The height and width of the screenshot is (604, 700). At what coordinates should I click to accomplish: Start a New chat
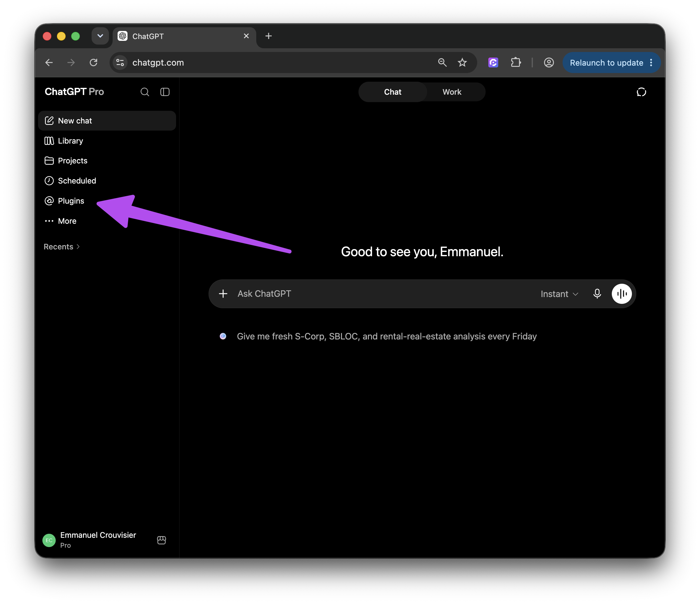coord(107,121)
